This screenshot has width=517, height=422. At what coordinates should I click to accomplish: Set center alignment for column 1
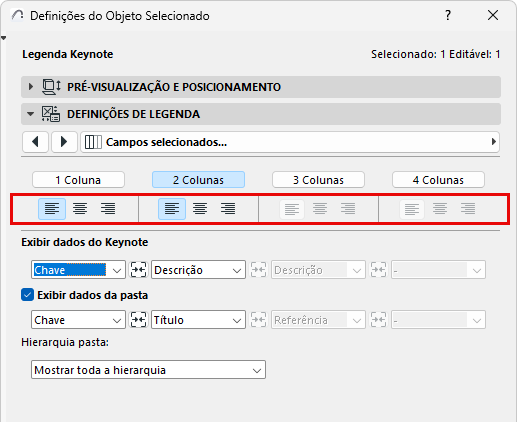(x=80, y=209)
